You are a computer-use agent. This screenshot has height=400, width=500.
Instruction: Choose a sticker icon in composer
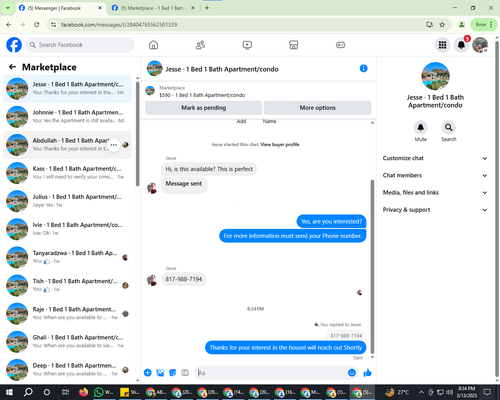point(173,373)
